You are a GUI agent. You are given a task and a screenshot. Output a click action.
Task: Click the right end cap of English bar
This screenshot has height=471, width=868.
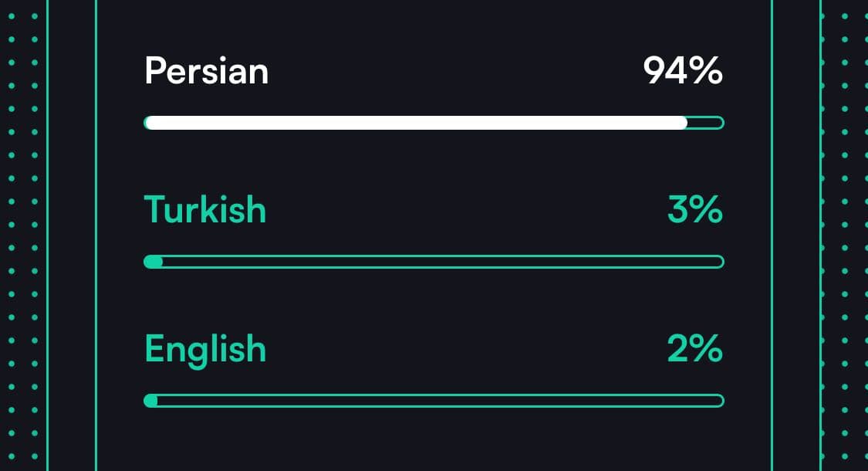tap(719, 401)
